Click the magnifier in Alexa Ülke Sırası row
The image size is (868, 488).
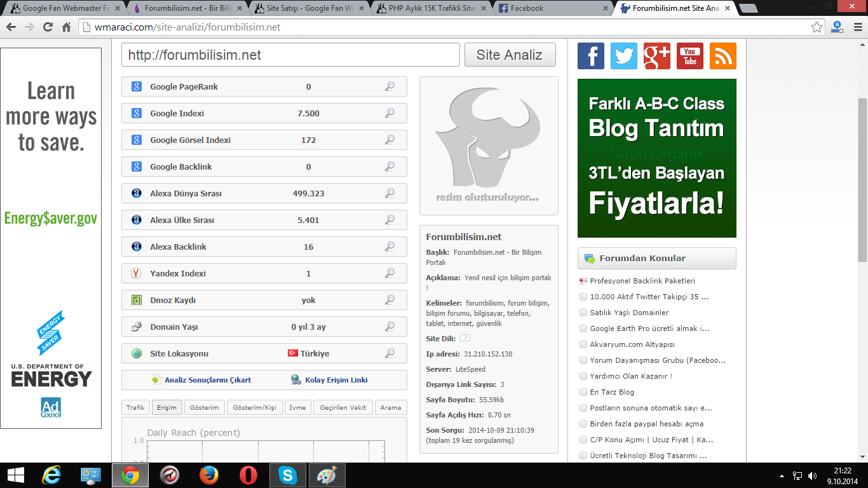(390, 220)
